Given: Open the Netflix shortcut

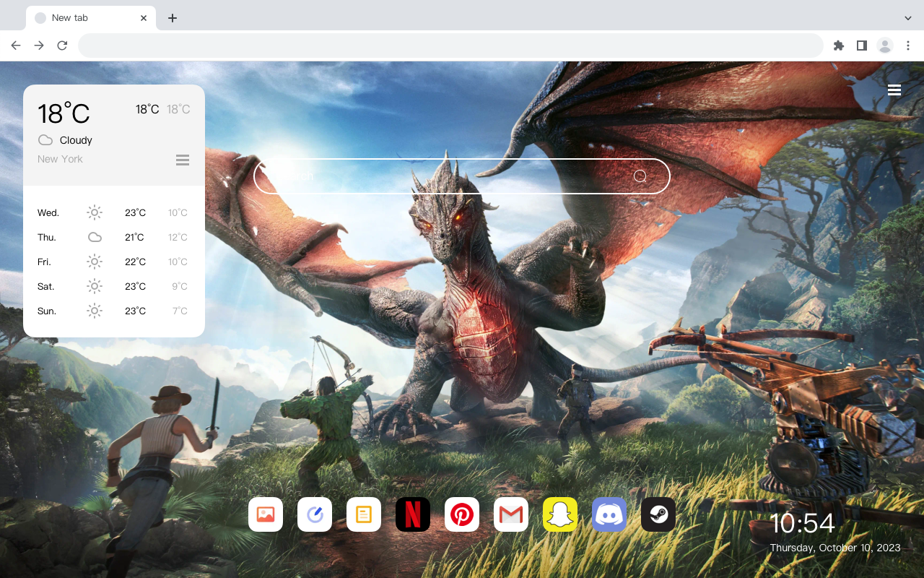Looking at the screenshot, I should 413,514.
